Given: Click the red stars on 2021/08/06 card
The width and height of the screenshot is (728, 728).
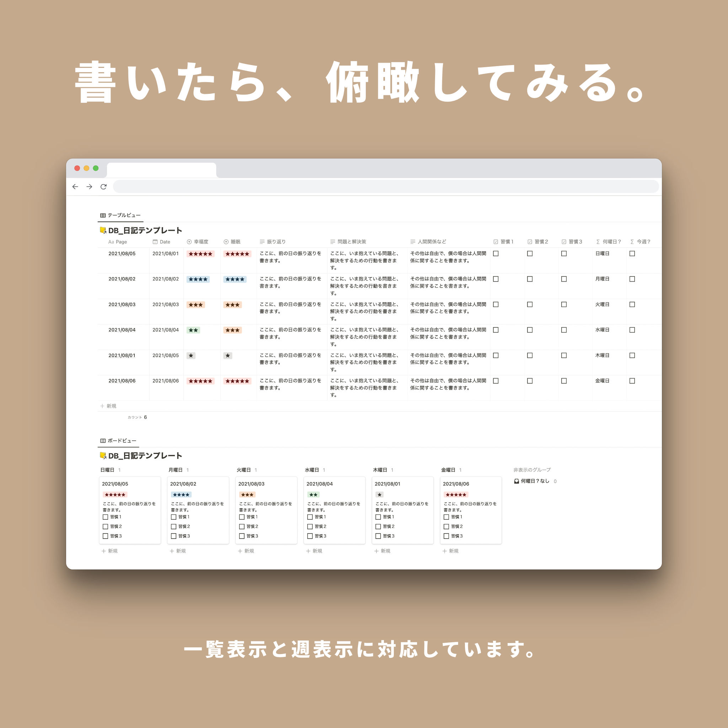Looking at the screenshot, I should (456, 495).
